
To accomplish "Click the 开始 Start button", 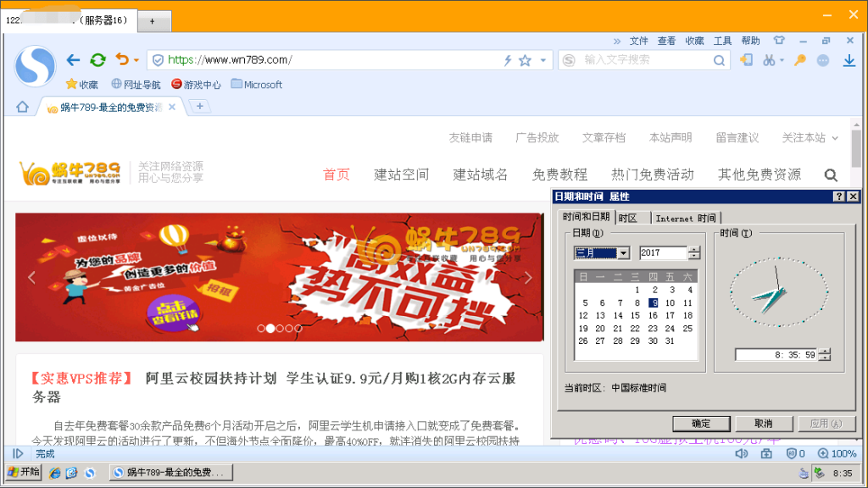I will 24,472.
